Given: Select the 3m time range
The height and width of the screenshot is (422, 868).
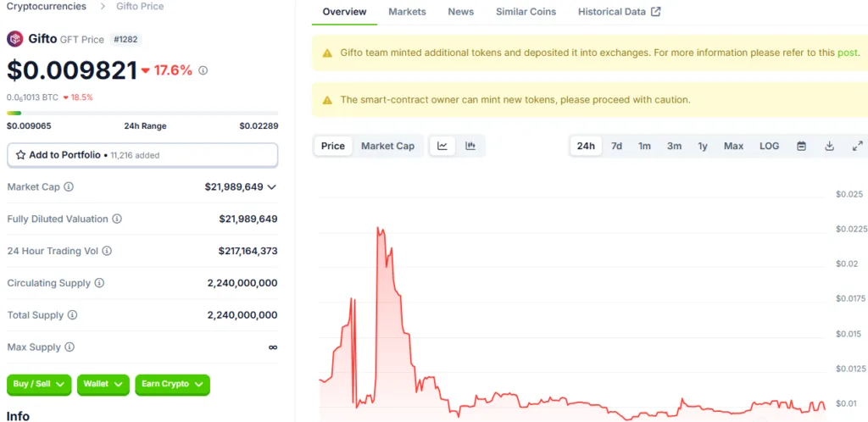Looking at the screenshot, I should [674, 146].
